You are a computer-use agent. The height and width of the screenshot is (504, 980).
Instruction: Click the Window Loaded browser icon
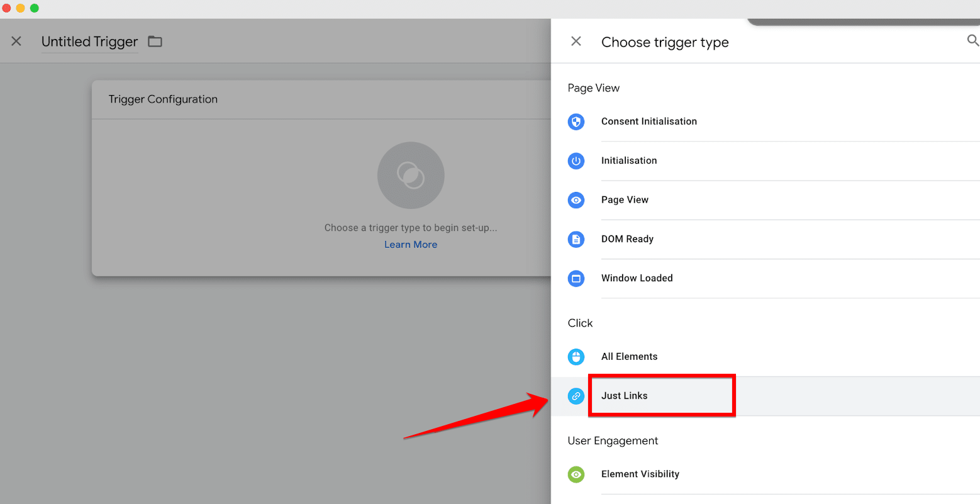point(576,278)
